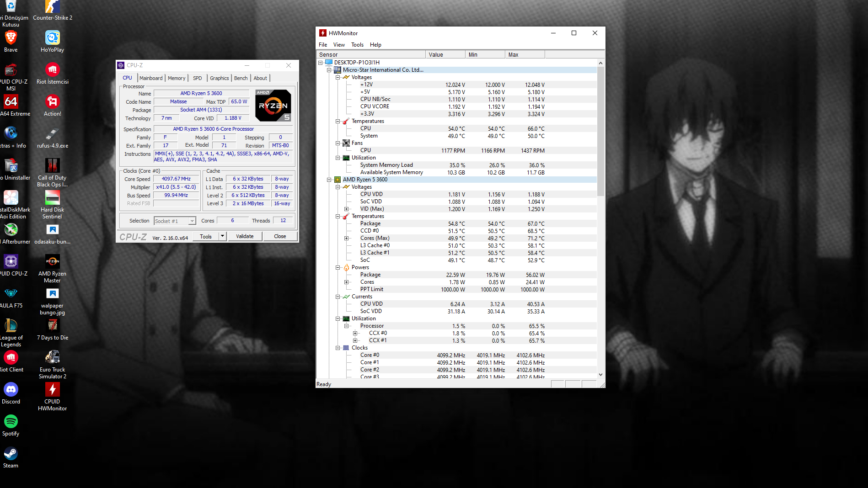Viewport: 868px width, 488px height.
Task: Open the CPUID HWMonitor desktop shortcut
Action: point(52,397)
